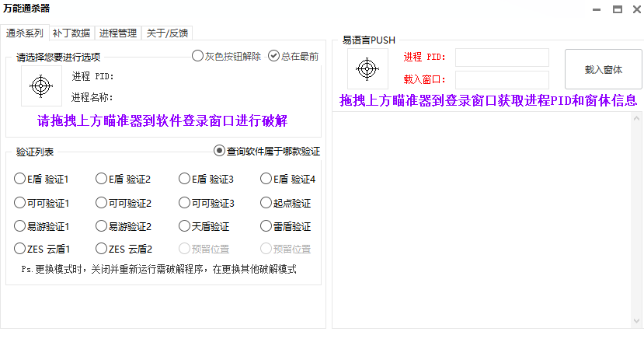644x349 pixels.
Task: Open the 进程管理 tab
Action: 118,33
